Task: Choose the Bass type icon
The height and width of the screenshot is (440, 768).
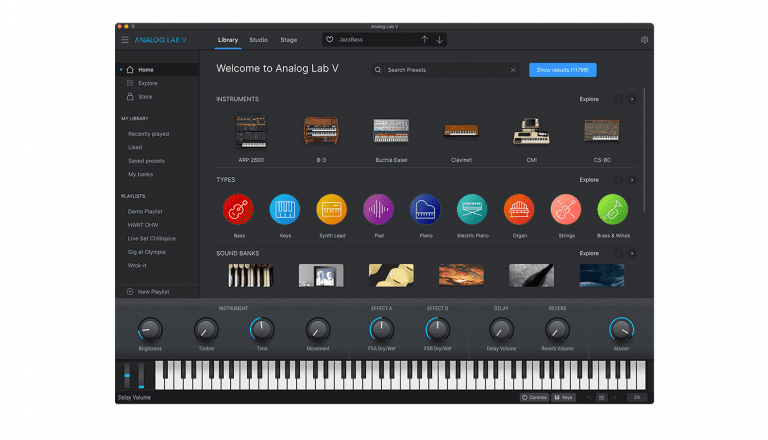Action: 238,209
